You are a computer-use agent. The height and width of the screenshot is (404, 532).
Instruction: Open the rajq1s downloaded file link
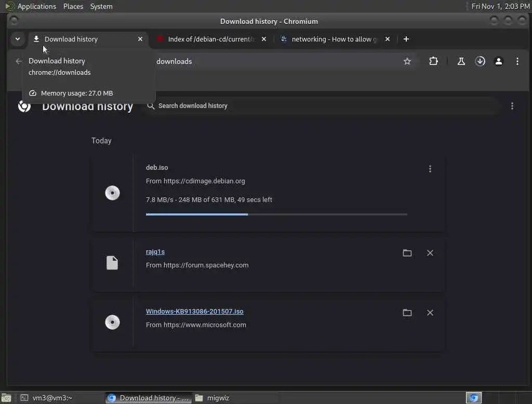pyautogui.click(x=155, y=252)
